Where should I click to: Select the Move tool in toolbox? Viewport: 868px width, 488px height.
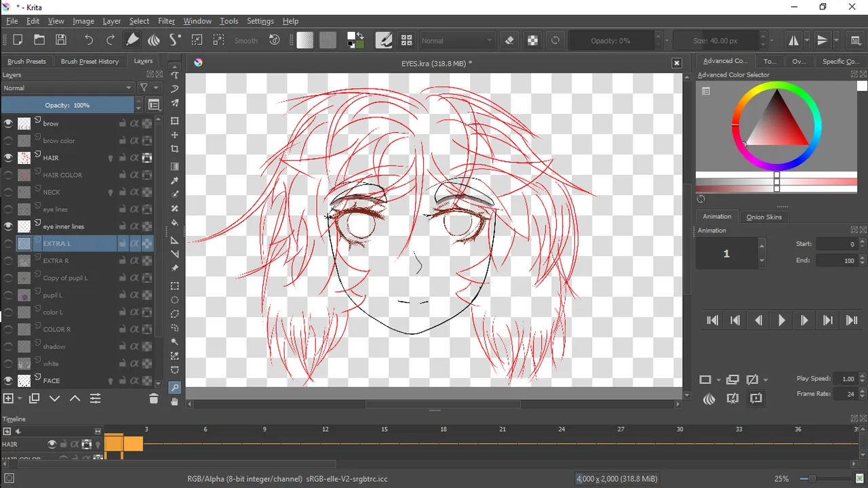point(175,135)
